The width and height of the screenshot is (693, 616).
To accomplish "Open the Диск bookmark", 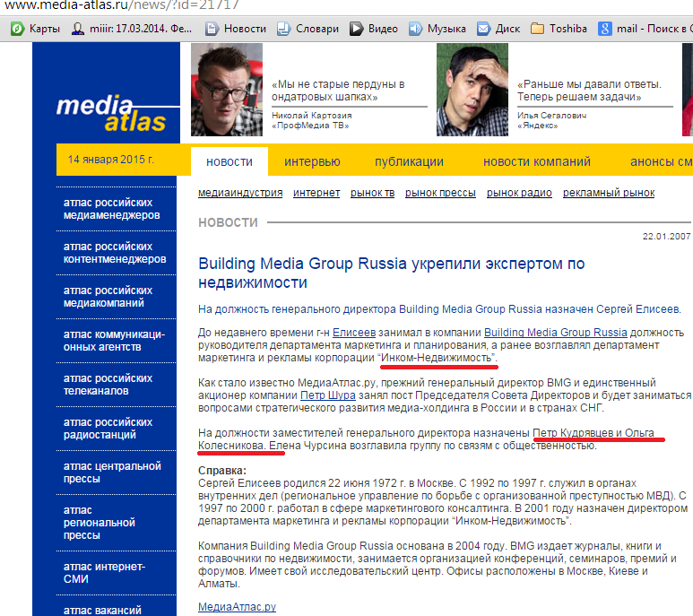I will click(x=498, y=29).
